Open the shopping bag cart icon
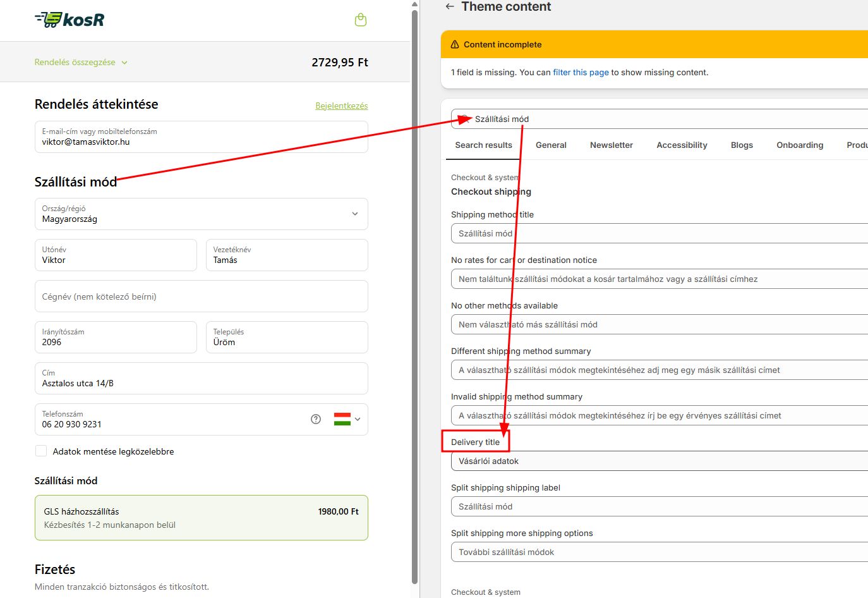Screen dimensions: 868x598 coord(361,20)
